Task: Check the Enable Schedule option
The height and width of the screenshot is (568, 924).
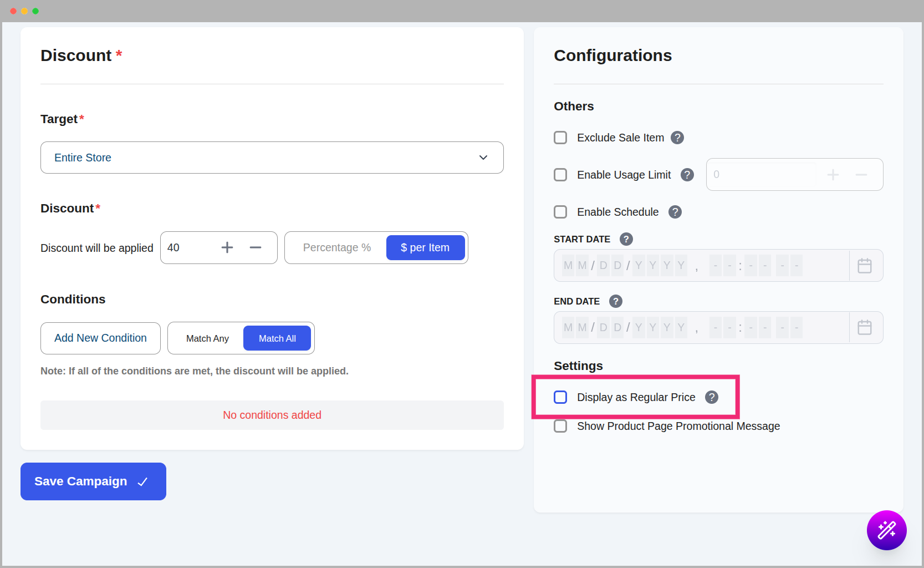Action: pyautogui.click(x=560, y=212)
